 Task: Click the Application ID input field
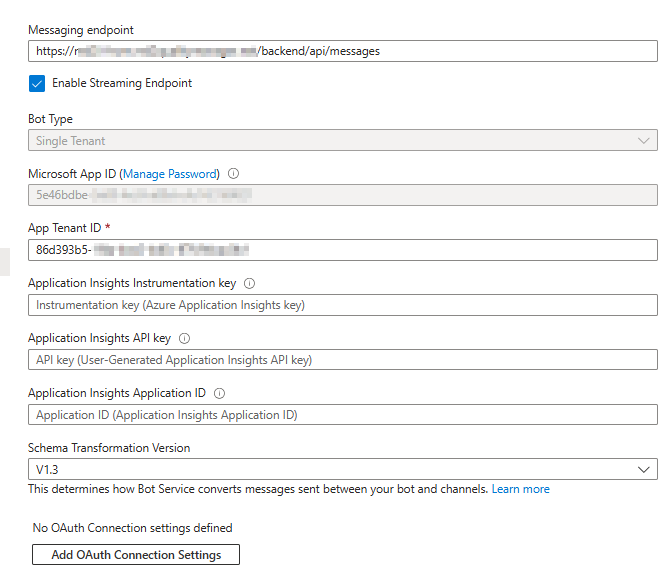(x=342, y=415)
